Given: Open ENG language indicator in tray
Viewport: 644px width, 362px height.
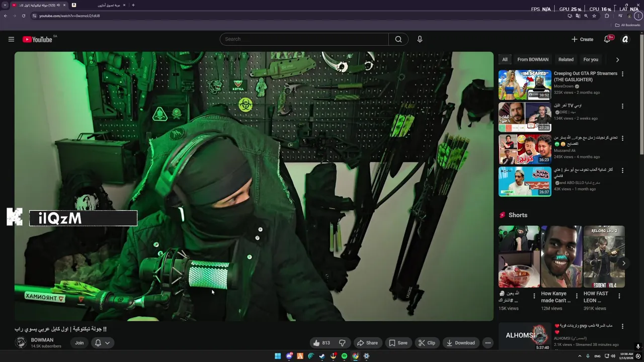Looking at the screenshot, I should (x=597, y=356).
